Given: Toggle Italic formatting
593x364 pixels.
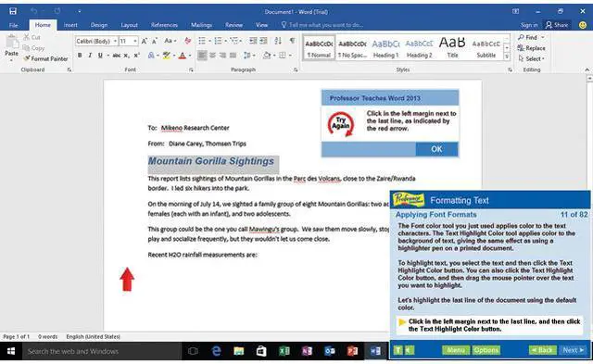Looking at the screenshot, I should 90,56.
